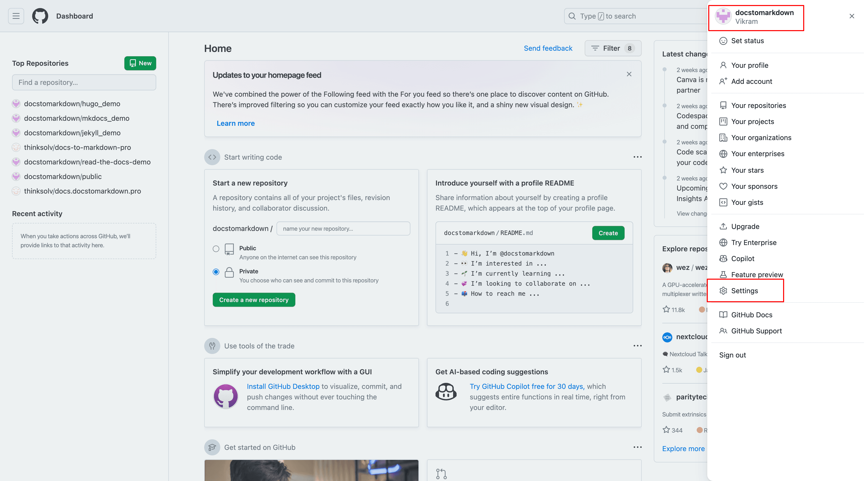Image resolution: width=868 pixels, height=481 pixels.
Task: Click the Get started on GitHub icon
Action: tap(212, 447)
